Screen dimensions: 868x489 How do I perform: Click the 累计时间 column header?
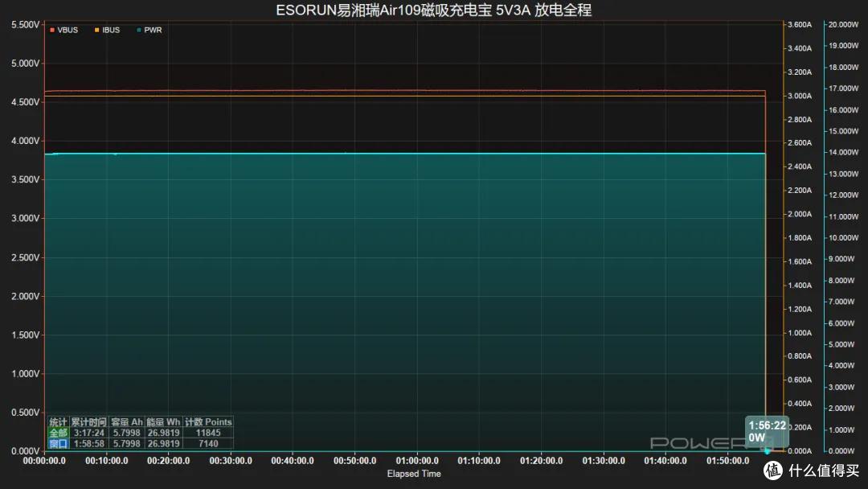(88, 422)
